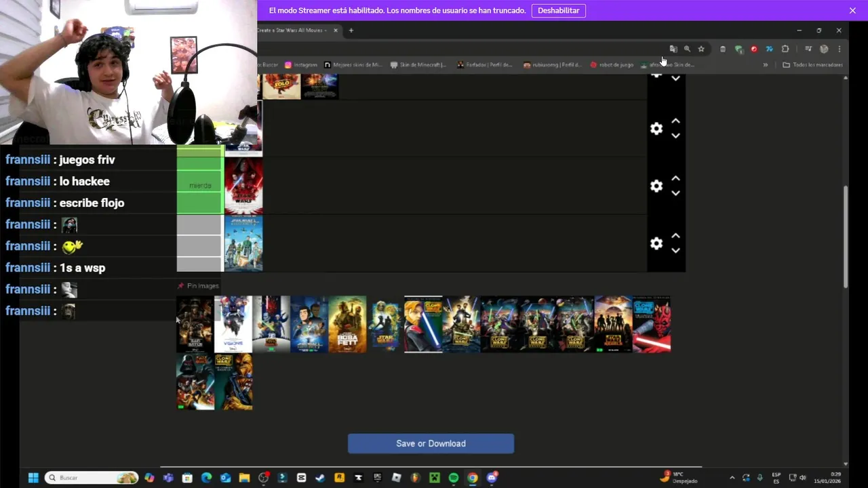This screenshot has width=868, height=488.
Task: Select The Last Jedi poster in mierda tier
Action: (243, 186)
